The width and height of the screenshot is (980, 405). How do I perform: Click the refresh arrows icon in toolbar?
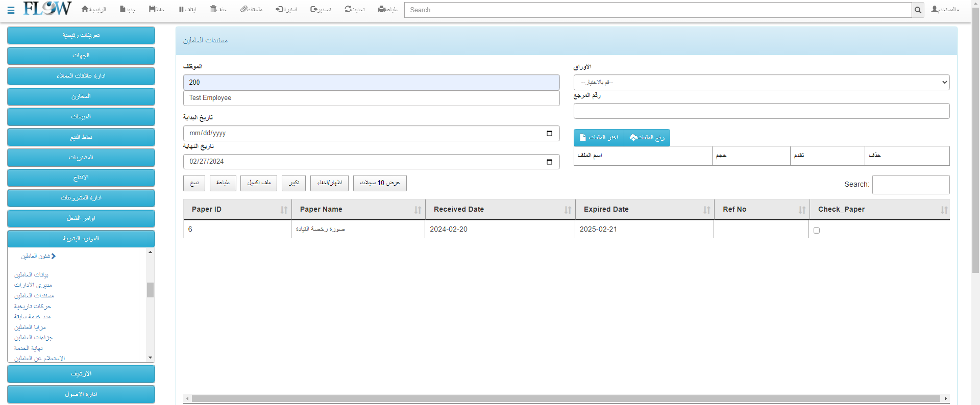tap(348, 9)
